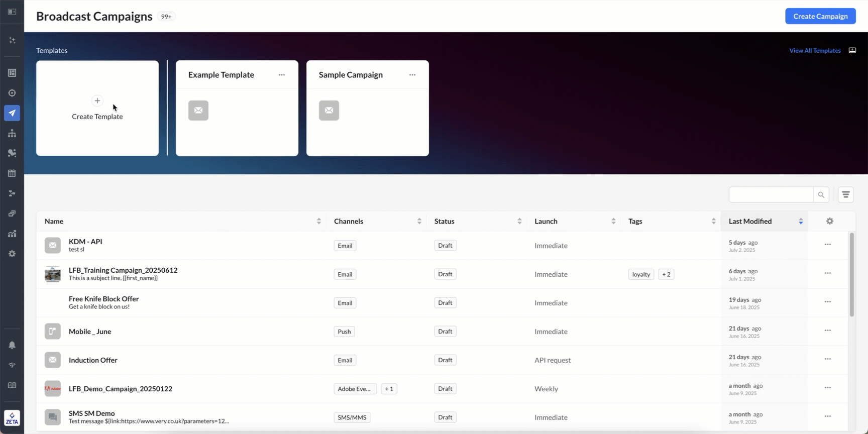The height and width of the screenshot is (434, 868).
Task: Click the settings gear in sidebar
Action: (12, 254)
